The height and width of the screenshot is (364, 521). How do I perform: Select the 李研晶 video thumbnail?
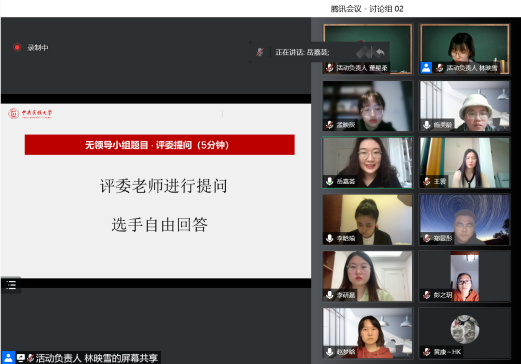(x=368, y=276)
